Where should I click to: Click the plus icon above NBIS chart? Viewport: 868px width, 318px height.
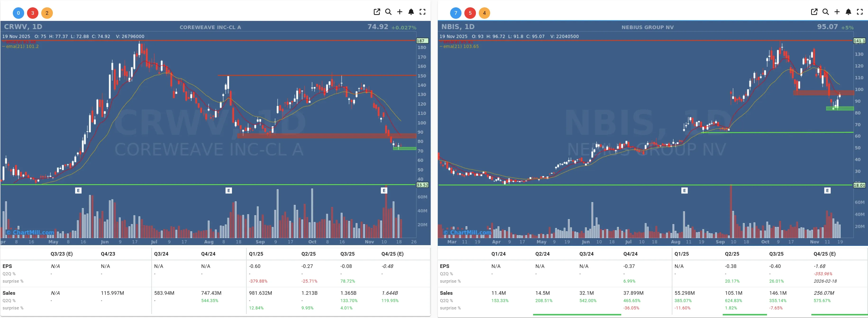pos(837,12)
